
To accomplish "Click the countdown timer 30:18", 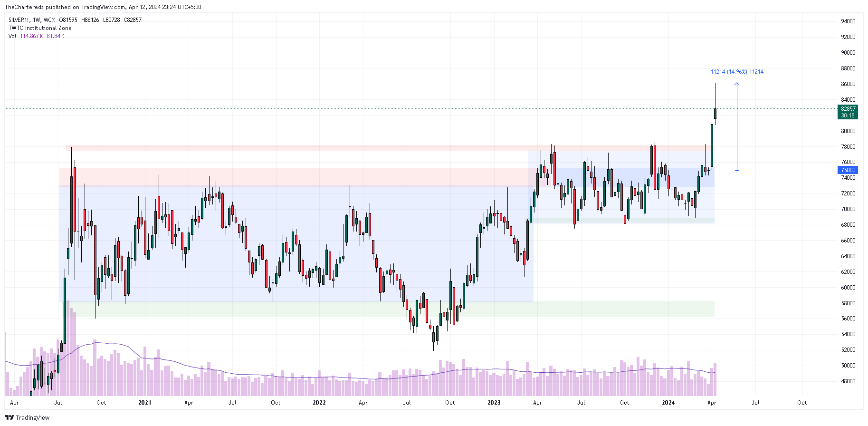I will (848, 116).
